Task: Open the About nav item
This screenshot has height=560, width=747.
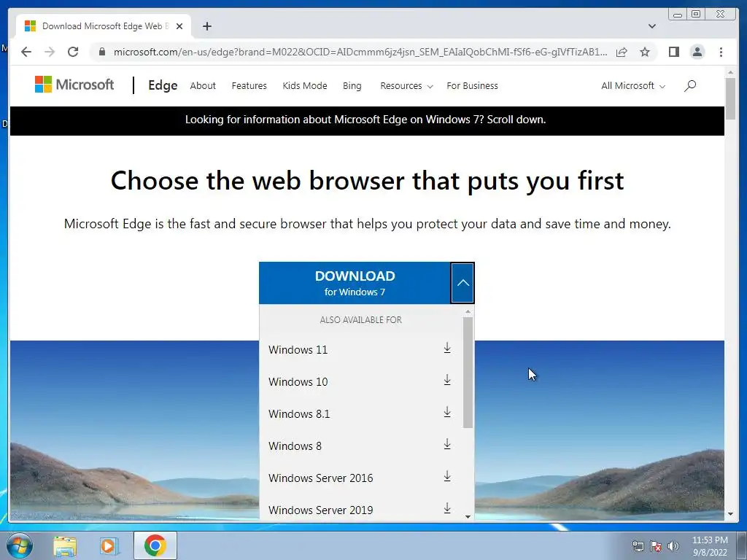Action: coord(203,86)
